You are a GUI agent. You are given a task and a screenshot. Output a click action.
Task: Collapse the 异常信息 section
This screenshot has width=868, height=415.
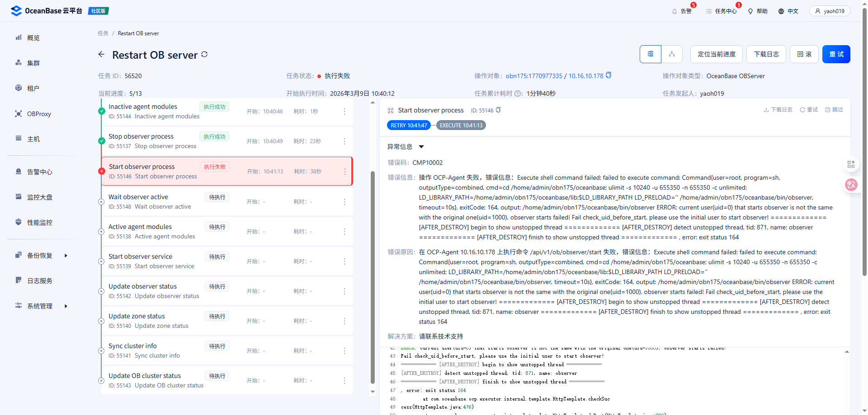click(421, 147)
